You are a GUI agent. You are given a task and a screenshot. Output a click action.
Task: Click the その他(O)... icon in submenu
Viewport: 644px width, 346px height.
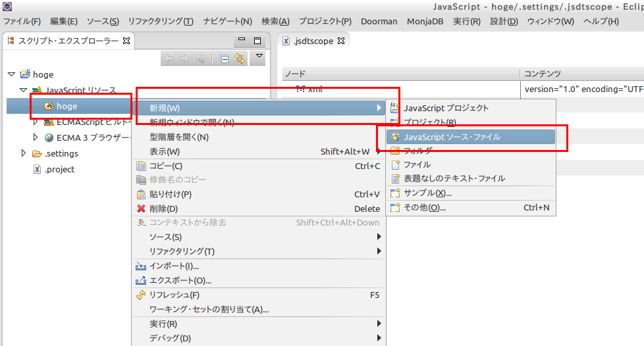(x=395, y=207)
